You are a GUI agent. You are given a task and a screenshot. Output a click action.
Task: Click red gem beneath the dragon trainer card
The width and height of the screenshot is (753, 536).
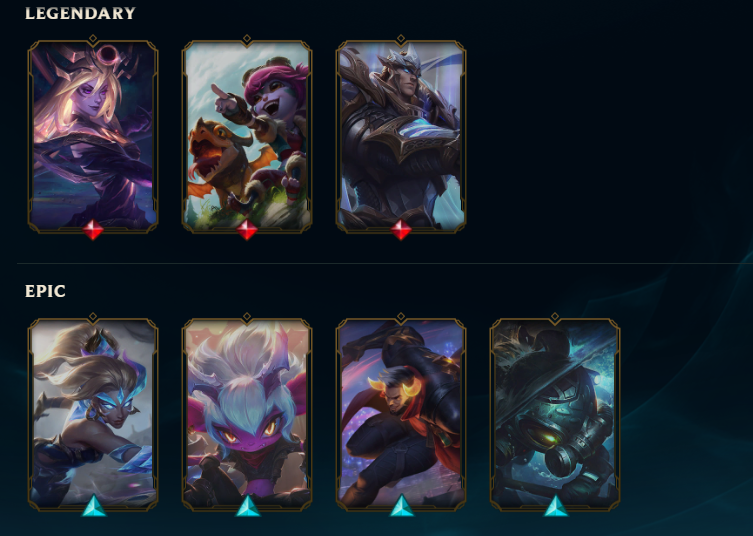pyautogui.click(x=247, y=230)
